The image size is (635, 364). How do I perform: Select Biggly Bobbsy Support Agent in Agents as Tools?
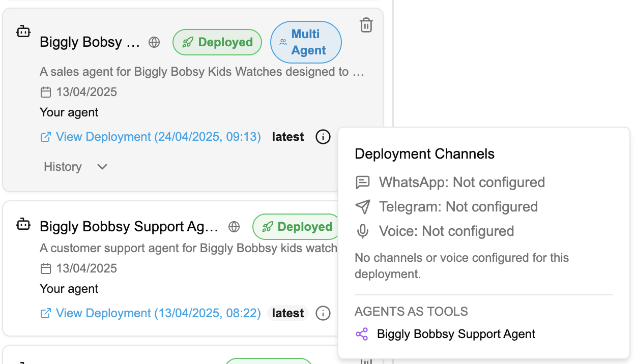tap(456, 334)
